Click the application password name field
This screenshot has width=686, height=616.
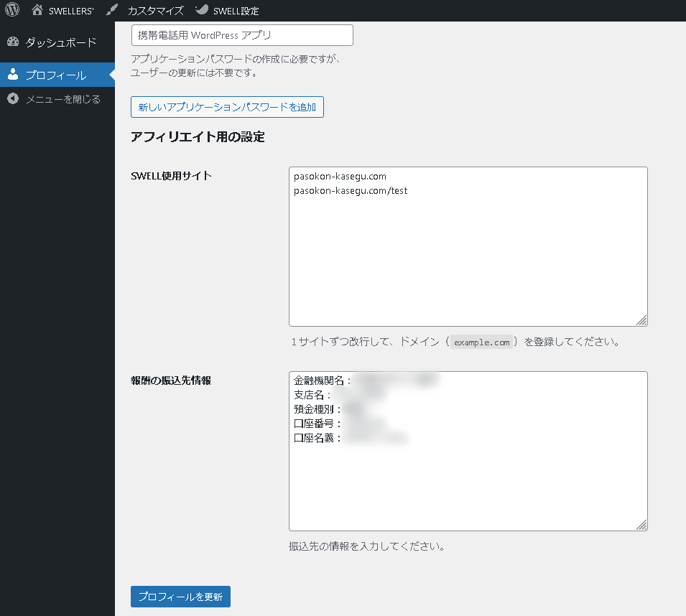coord(242,35)
